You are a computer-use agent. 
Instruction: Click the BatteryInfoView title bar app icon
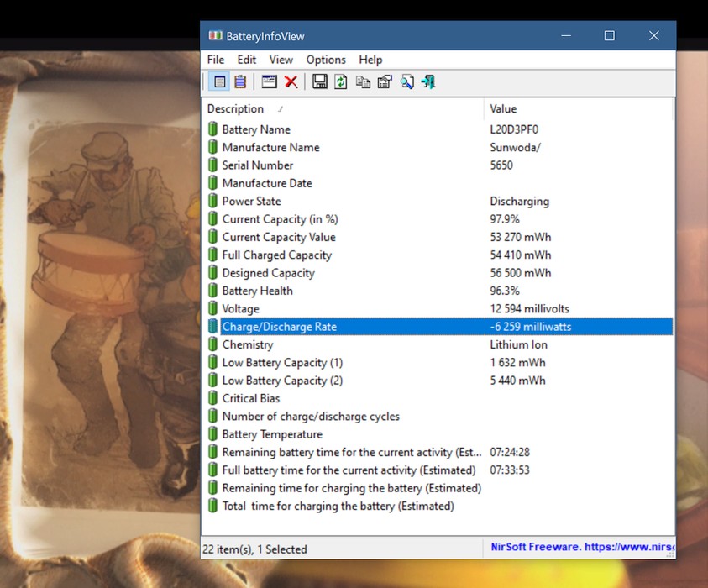coord(215,35)
